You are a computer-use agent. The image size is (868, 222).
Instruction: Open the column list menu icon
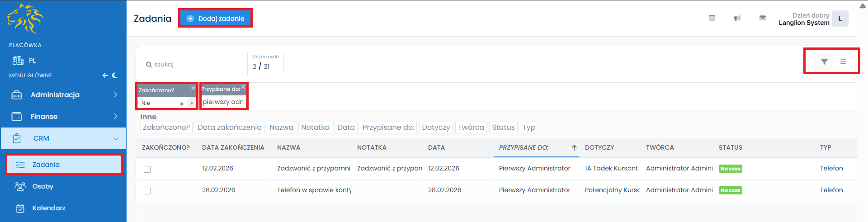click(843, 62)
